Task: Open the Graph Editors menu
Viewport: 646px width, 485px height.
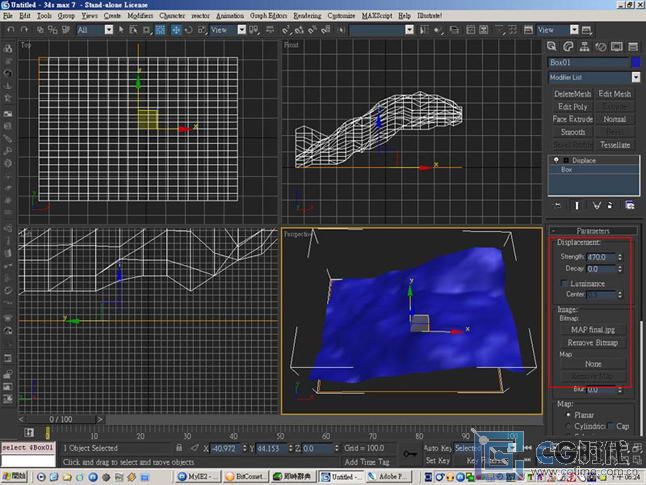Action: tap(268, 16)
